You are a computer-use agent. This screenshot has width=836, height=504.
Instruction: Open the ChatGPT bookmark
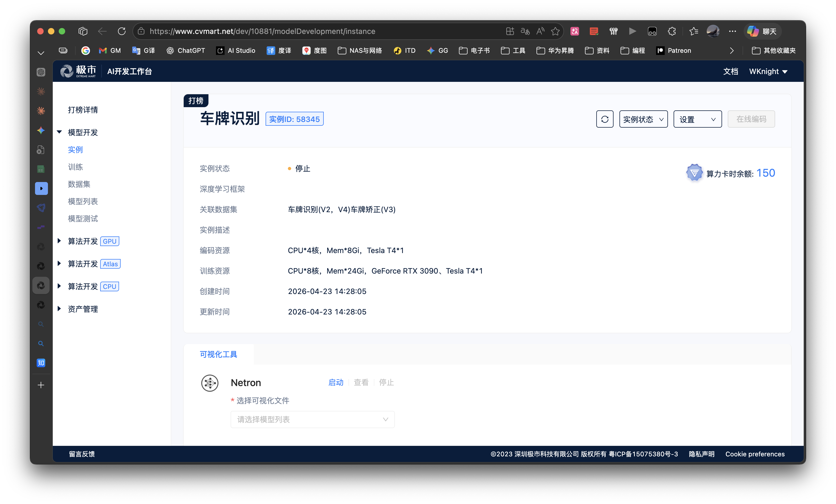click(x=186, y=51)
